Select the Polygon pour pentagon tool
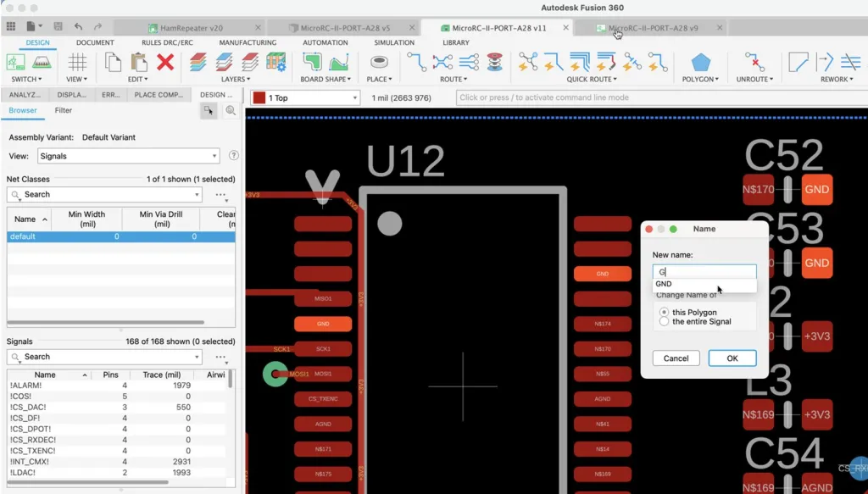The width and height of the screenshot is (868, 494). (700, 62)
